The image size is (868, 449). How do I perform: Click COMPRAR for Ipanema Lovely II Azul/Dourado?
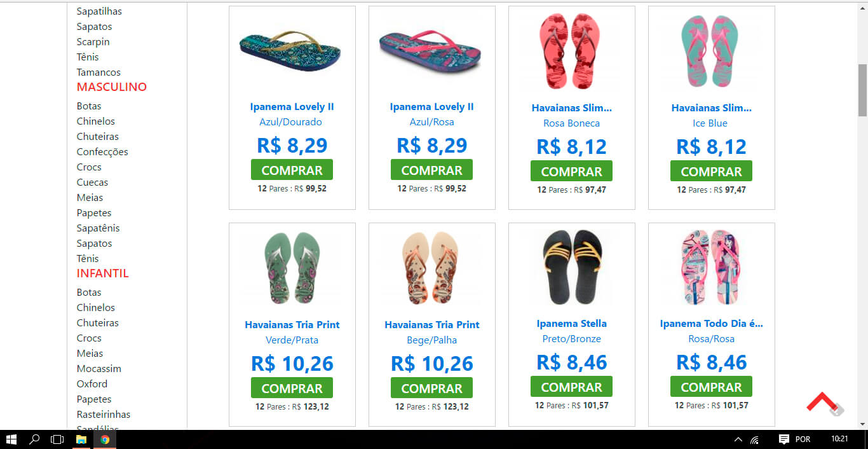point(292,170)
